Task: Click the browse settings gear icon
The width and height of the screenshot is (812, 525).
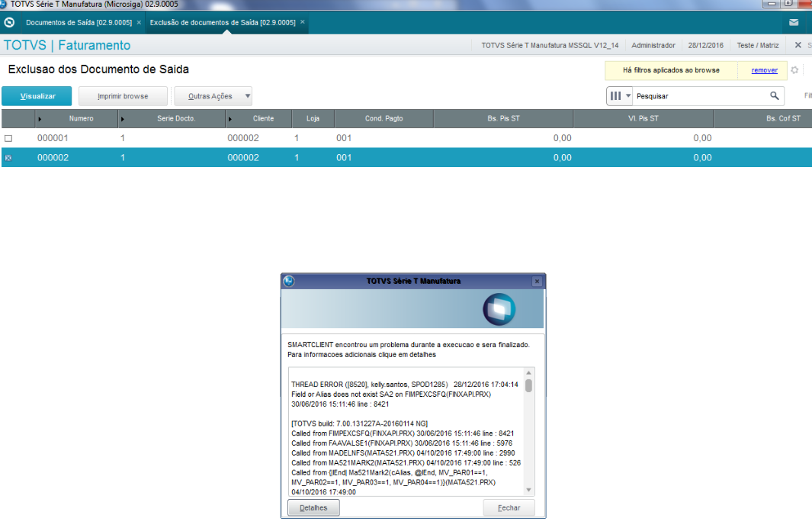Action: coord(794,70)
